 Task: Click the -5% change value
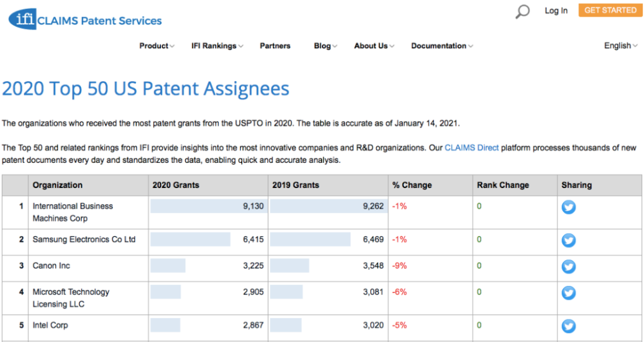click(400, 325)
